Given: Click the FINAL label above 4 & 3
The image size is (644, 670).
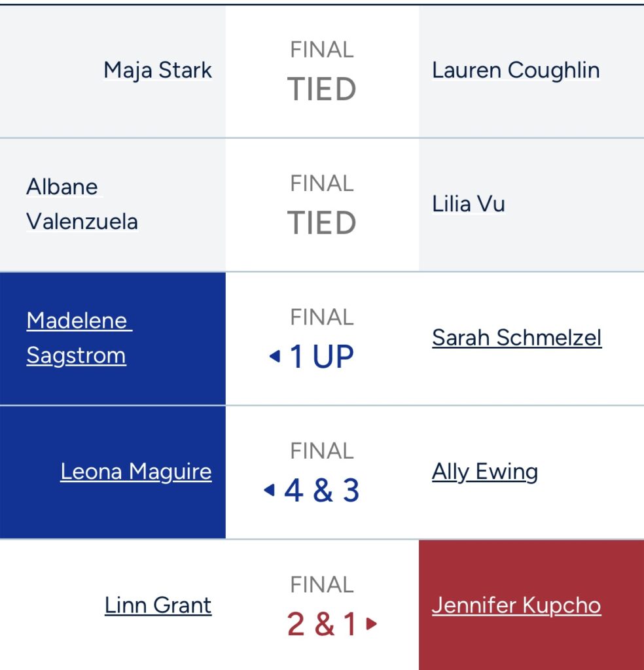Looking at the screenshot, I should coord(322,451).
